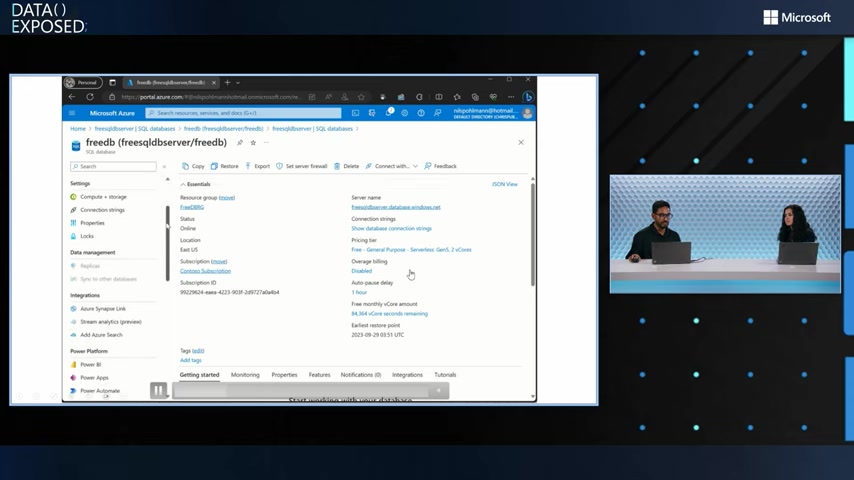The width and height of the screenshot is (854, 480).
Task: Switch to the Notifications (0) tab
Action: pos(361,375)
